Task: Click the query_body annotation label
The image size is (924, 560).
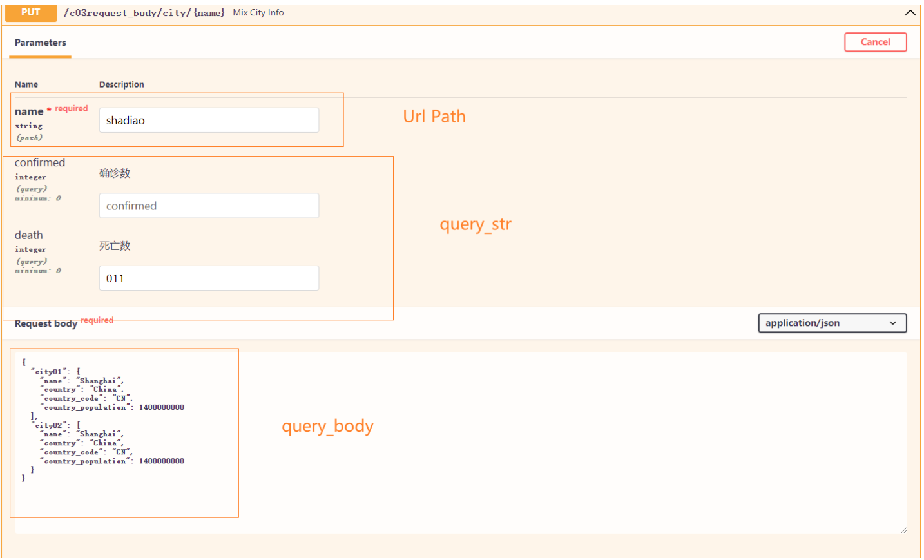Action: [327, 427]
